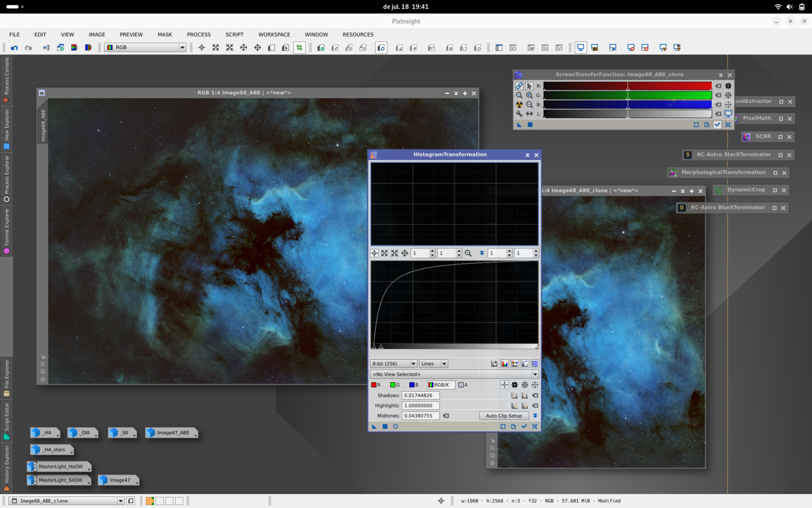Click the Auto Clip Setup button

(504, 416)
